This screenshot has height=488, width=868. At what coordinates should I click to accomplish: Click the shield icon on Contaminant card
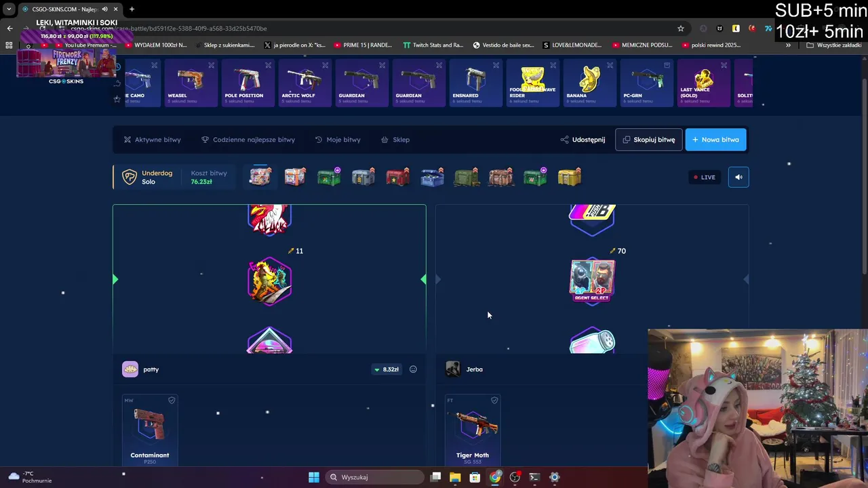pos(172,401)
